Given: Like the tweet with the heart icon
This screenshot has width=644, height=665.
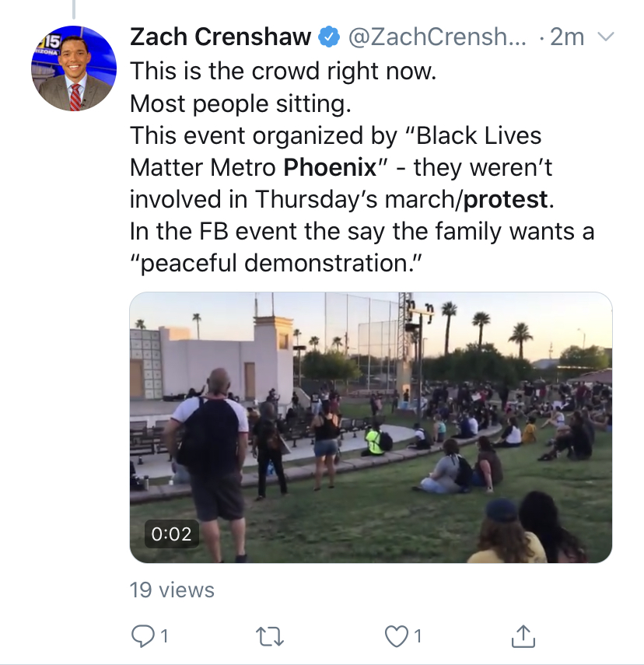Looking at the screenshot, I should click(395, 636).
